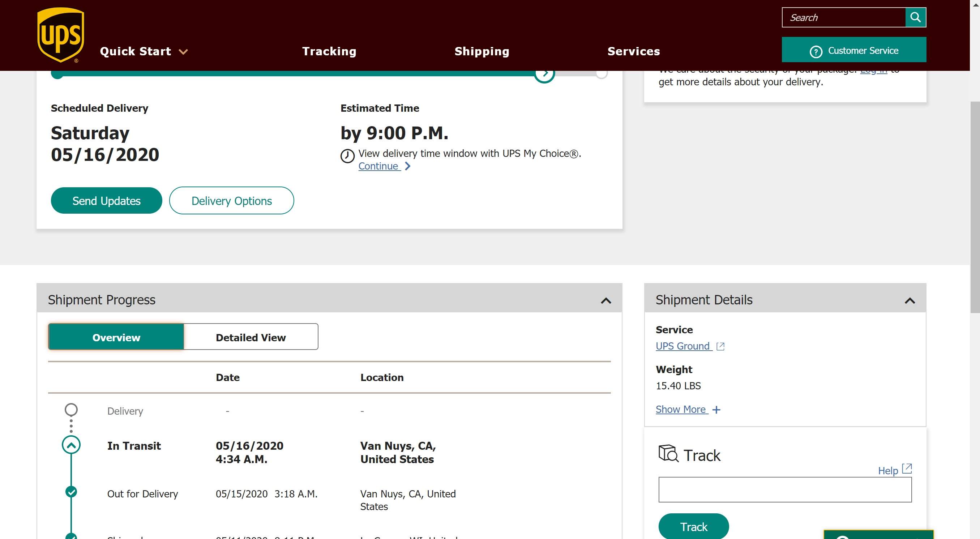Switch to the Detailed View tab
The image size is (980, 539).
point(251,337)
